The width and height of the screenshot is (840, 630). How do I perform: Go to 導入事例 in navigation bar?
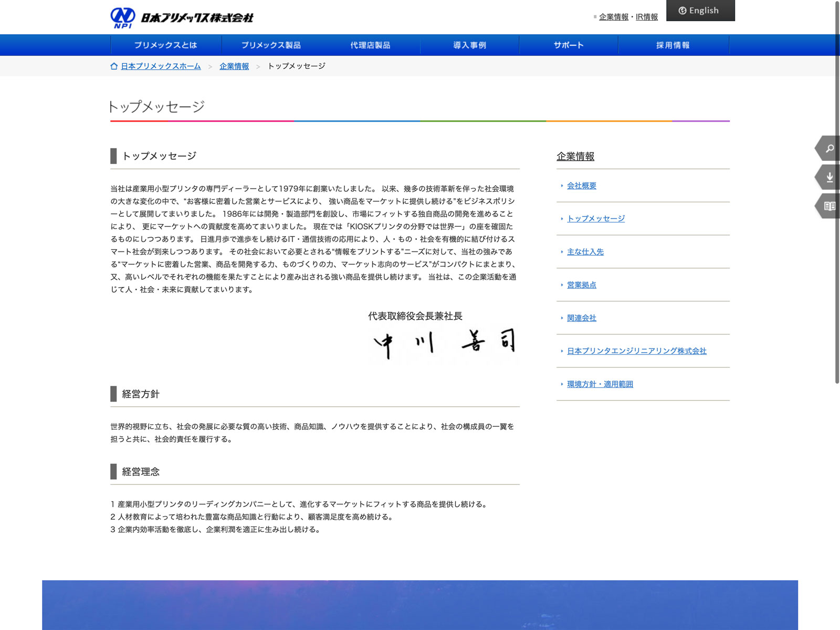[x=469, y=45]
